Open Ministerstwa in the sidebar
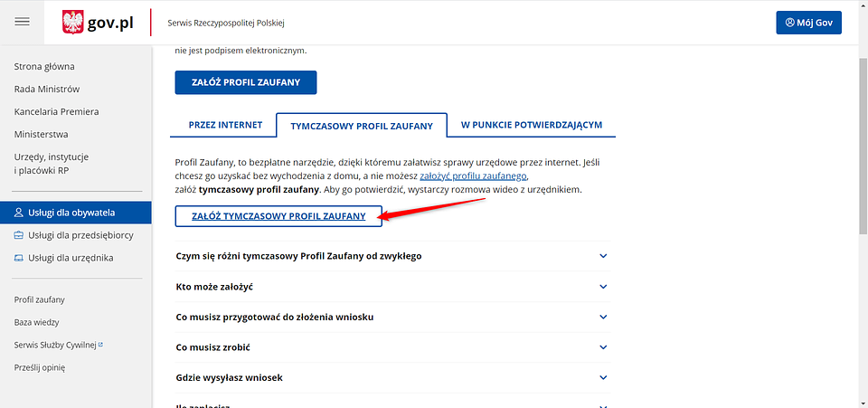Screen dimensions: 868x408 pos(41,135)
